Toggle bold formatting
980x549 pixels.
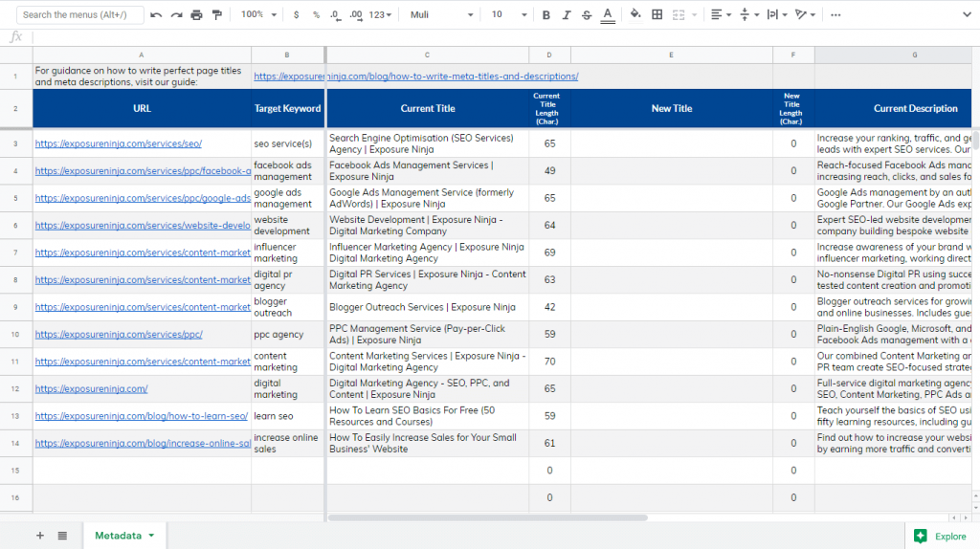546,15
